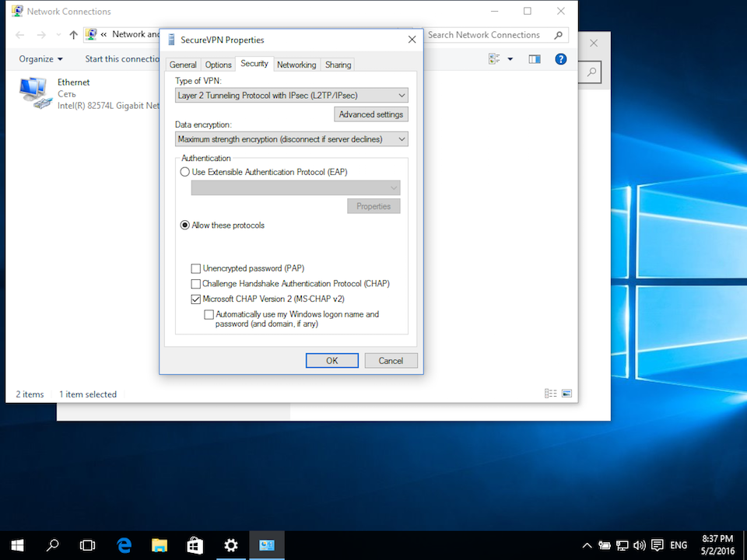Open the Sharing tab
The width and height of the screenshot is (747, 560).
[x=338, y=65]
